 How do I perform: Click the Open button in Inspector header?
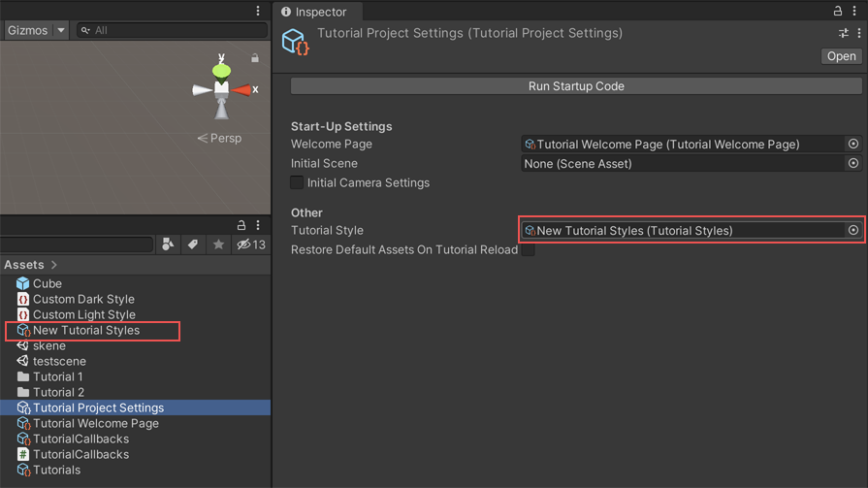841,56
